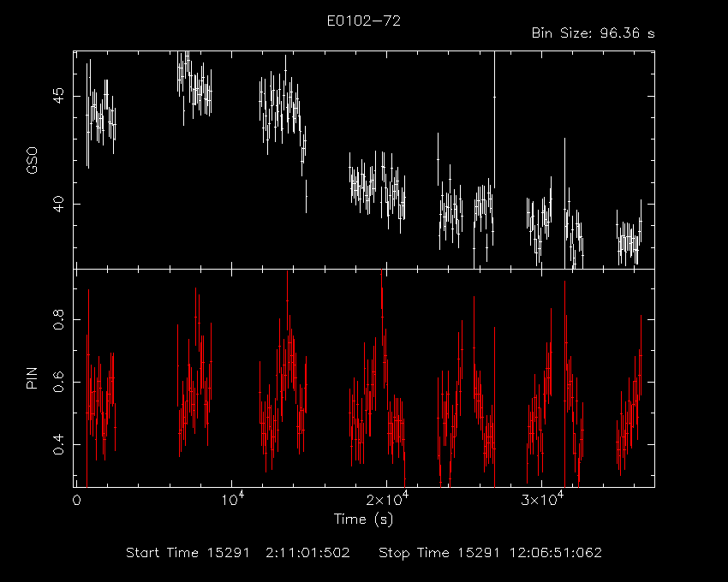
Task: Click the 0 tick label on time axis
Action: pos(76,501)
